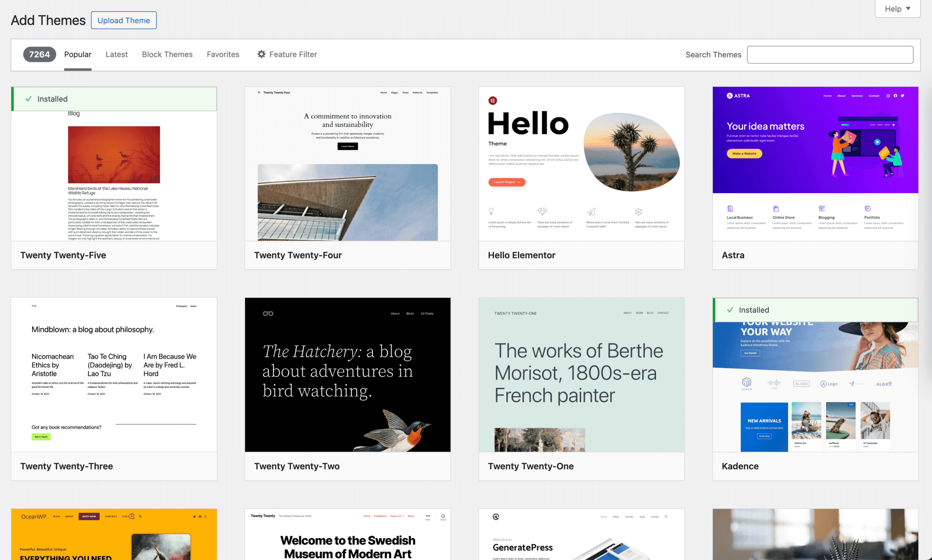Click the Add Themes page heading
Screen dimensions: 932x560
click(48, 20)
